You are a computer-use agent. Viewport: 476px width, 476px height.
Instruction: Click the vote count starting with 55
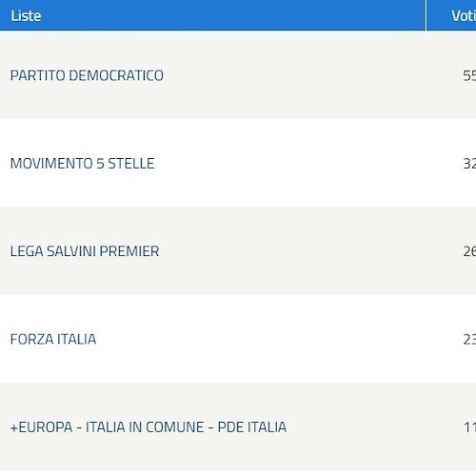point(469,75)
